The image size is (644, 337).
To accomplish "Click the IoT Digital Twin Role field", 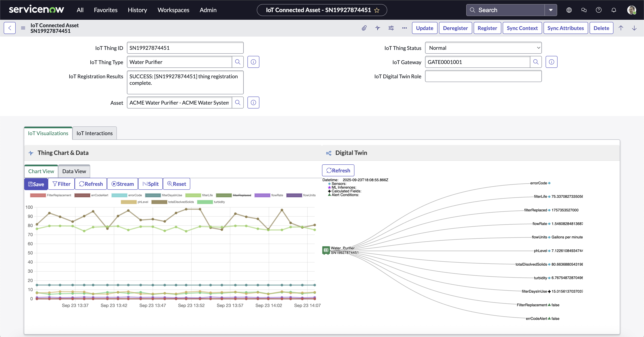I will [483, 76].
